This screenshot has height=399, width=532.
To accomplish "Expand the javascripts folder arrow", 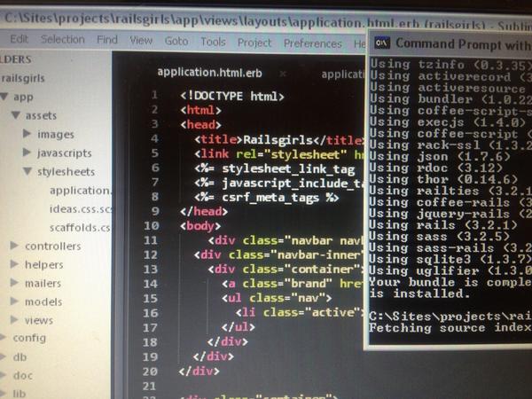I will click(x=27, y=152).
